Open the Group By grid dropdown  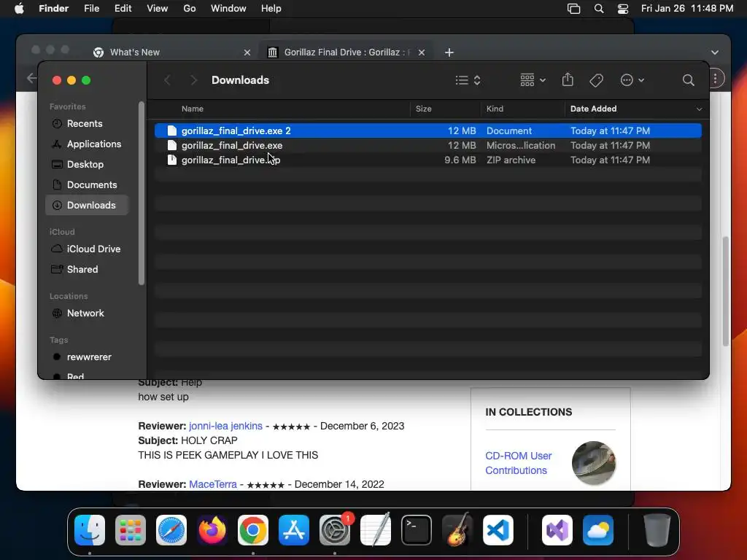coord(533,80)
